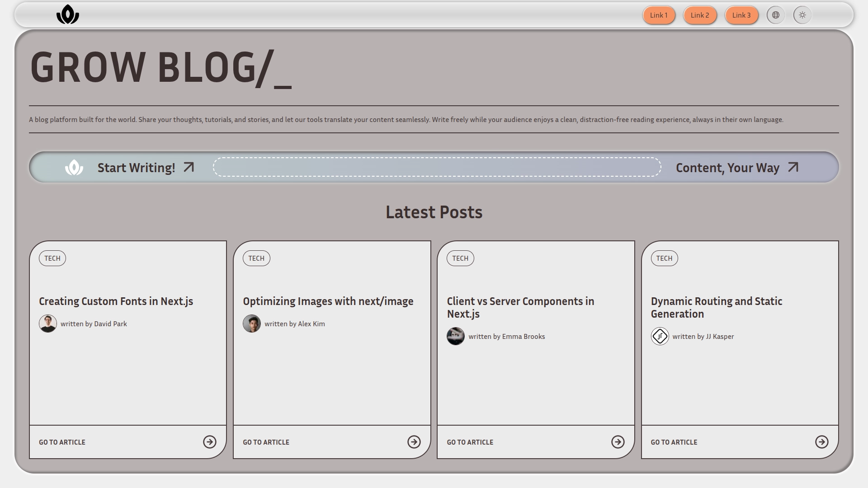Click the arrow icon beside Content, Your Way
This screenshot has height=488, width=868.
click(793, 167)
